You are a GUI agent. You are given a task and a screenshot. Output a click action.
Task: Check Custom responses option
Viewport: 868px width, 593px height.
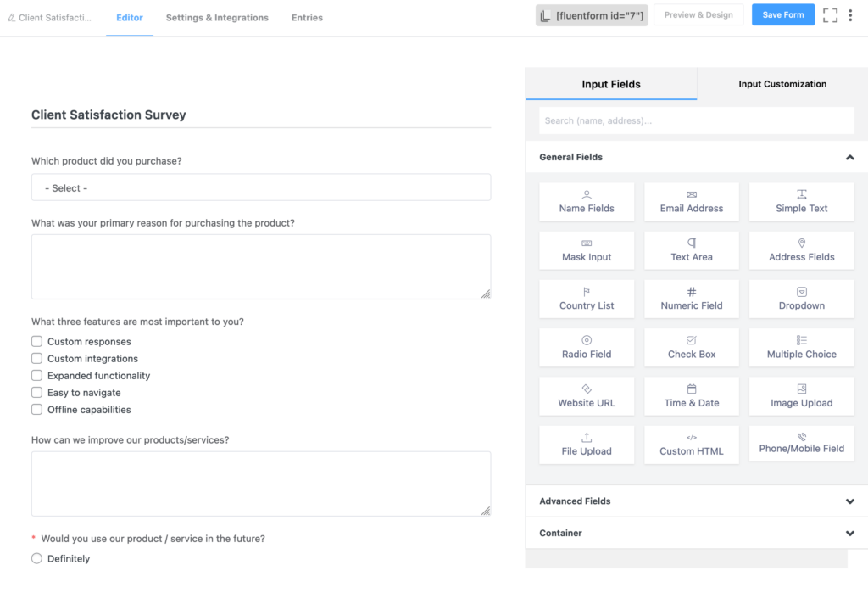pos(36,341)
